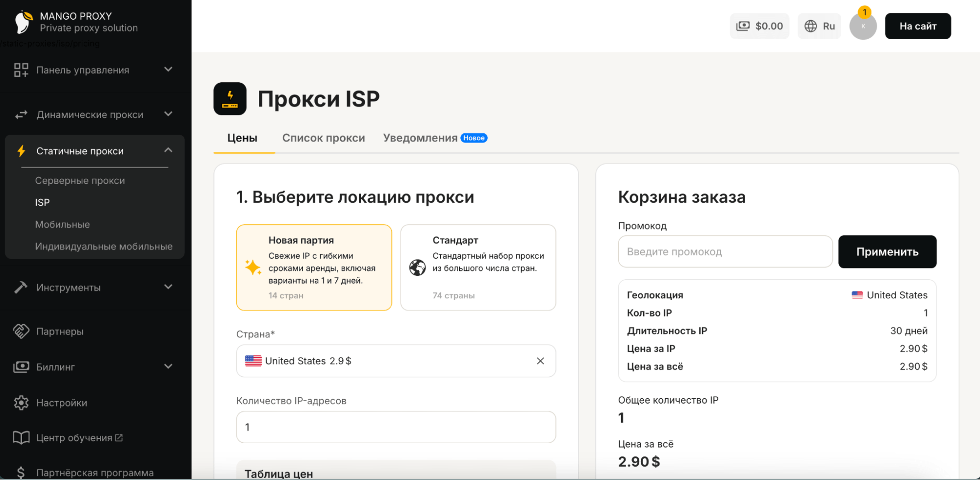Click the $0.00 balance amount
The height and width of the screenshot is (480, 980).
coord(769,26)
